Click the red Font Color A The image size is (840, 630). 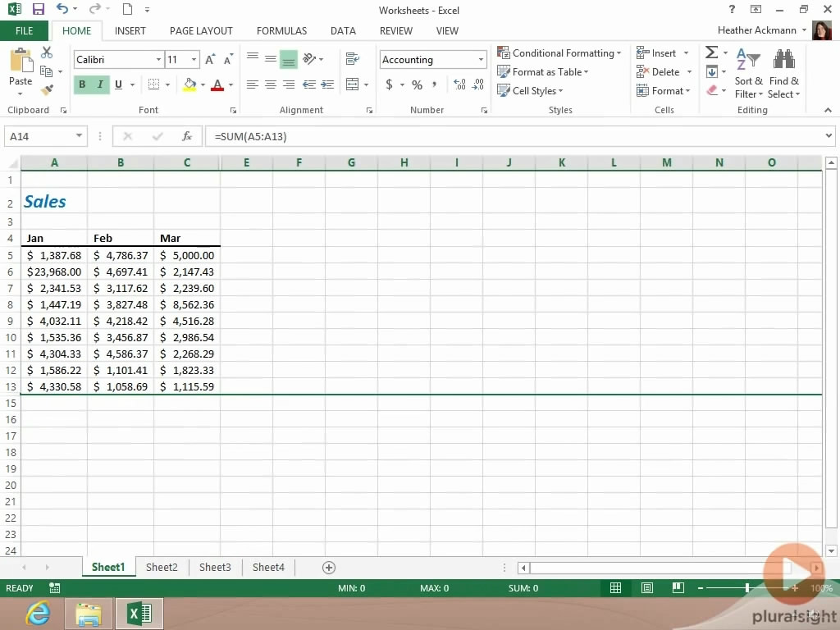coord(217,84)
